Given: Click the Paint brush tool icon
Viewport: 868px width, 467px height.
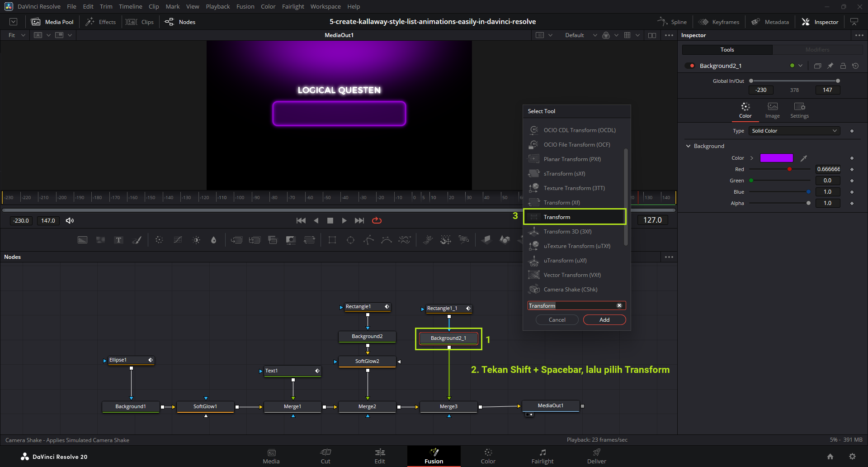Looking at the screenshot, I should pos(137,240).
